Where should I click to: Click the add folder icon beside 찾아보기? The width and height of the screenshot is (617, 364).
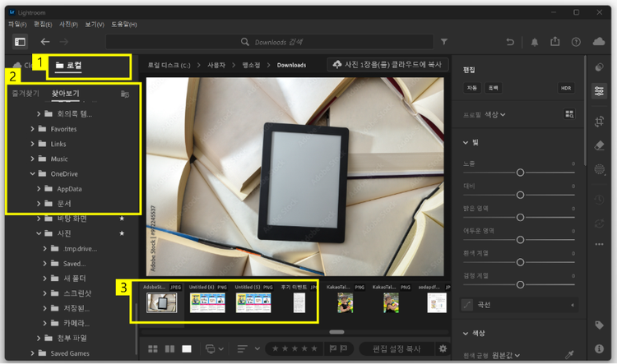point(125,94)
